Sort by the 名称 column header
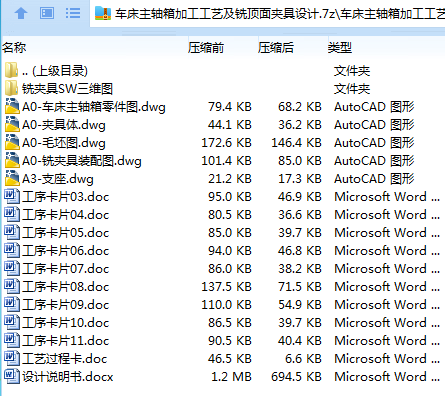 coord(14,48)
